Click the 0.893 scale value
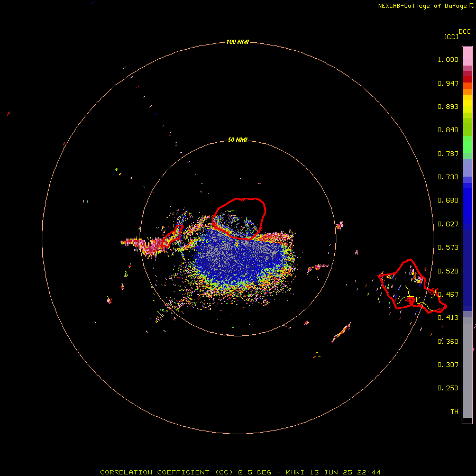Viewport: 476px width, 476px height. point(448,106)
